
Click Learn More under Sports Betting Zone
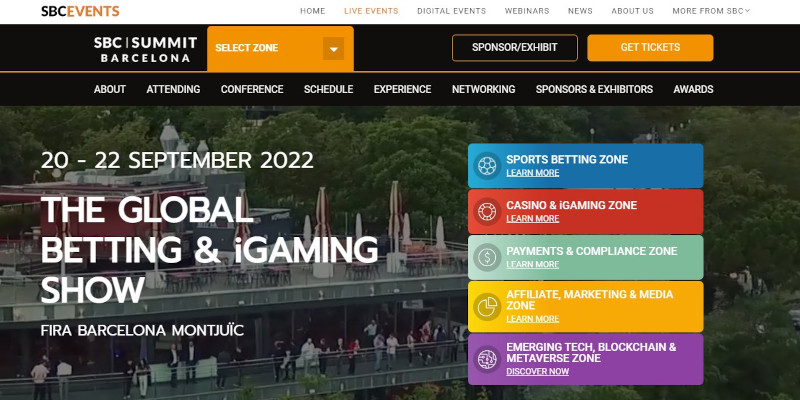tap(533, 173)
